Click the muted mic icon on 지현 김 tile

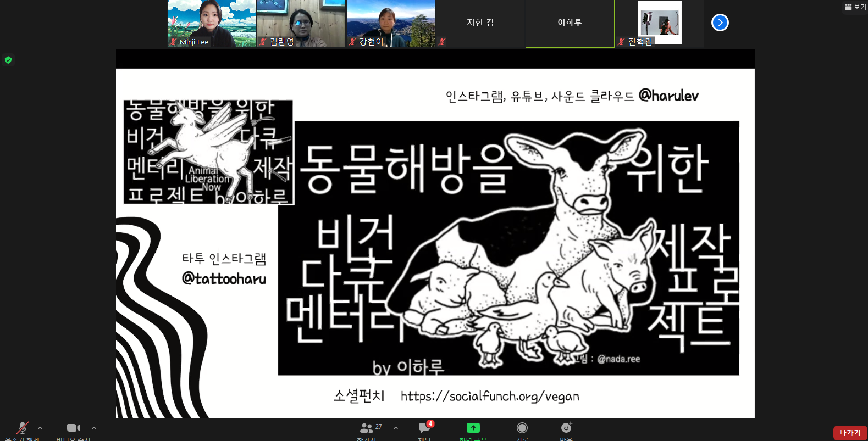[442, 42]
